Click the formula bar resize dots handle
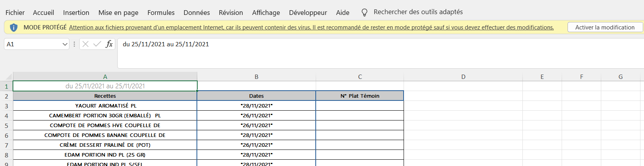Image resolution: width=644 pixels, height=166 pixels. [x=74, y=44]
